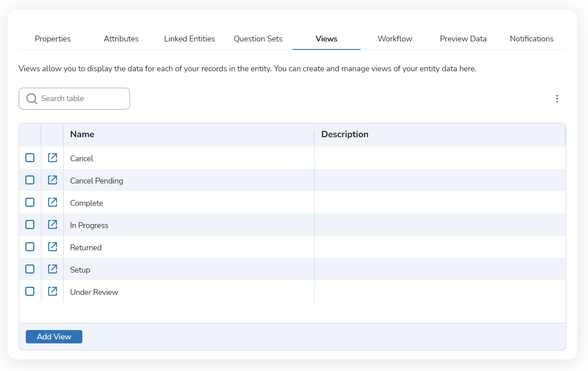The height and width of the screenshot is (371, 588).
Task: Open the Complete view via its open icon
Action: pyautogui.click(x=53, y=202)
